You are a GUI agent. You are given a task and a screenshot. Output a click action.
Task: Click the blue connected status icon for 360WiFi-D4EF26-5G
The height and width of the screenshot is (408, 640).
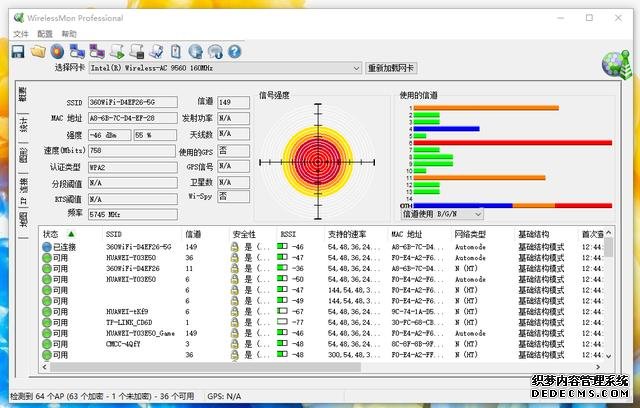pos(47,247)
